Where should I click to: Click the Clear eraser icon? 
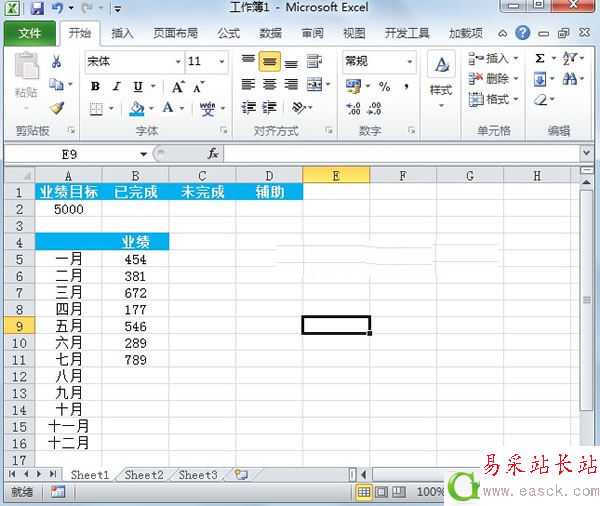coord(540,100)
